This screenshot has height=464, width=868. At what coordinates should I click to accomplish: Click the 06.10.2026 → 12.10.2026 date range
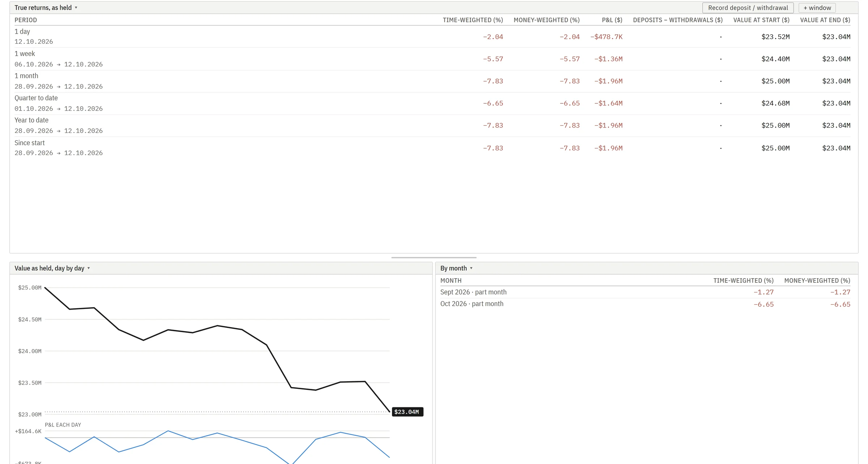[x=59, y=64]
